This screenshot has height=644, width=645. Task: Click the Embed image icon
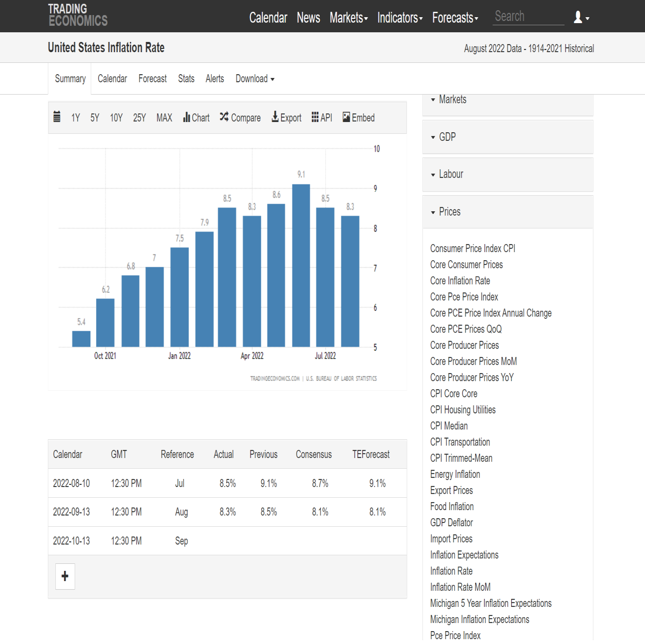click(x=346, y=117)
